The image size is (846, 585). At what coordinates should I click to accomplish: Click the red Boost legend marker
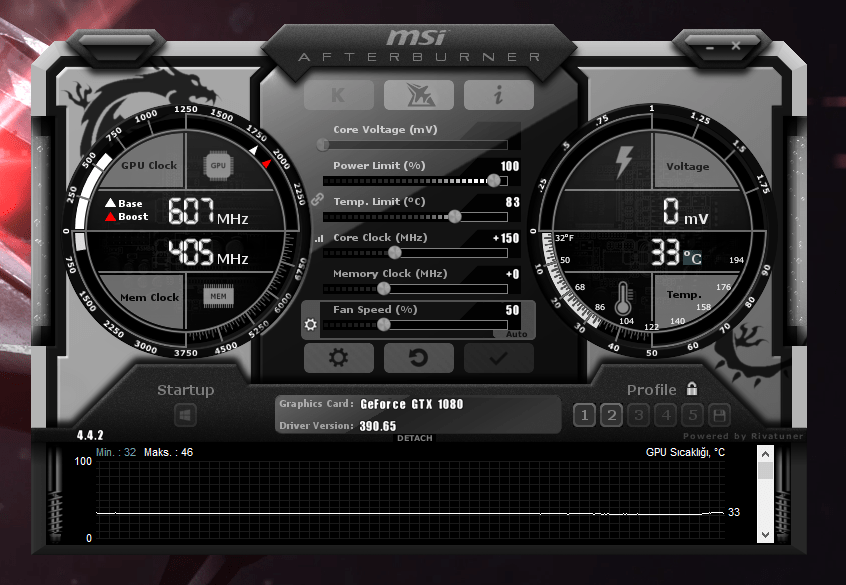[x=110, y=216]
